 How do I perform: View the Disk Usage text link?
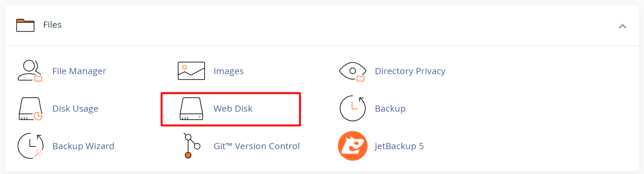76,109
